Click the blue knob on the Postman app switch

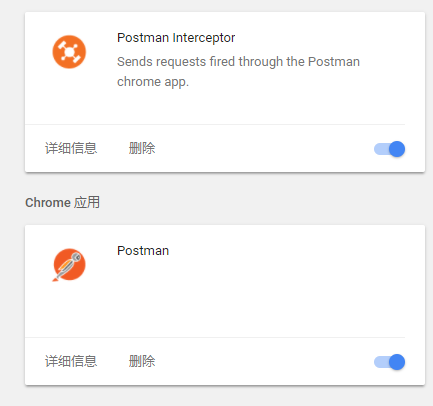(x=397, y=362)
